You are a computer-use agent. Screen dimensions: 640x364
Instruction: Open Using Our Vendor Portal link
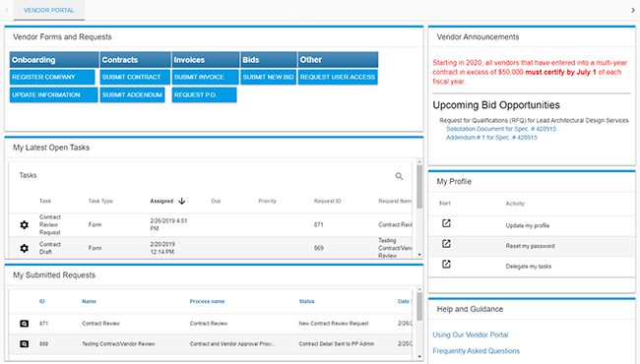tap(471, 334)
